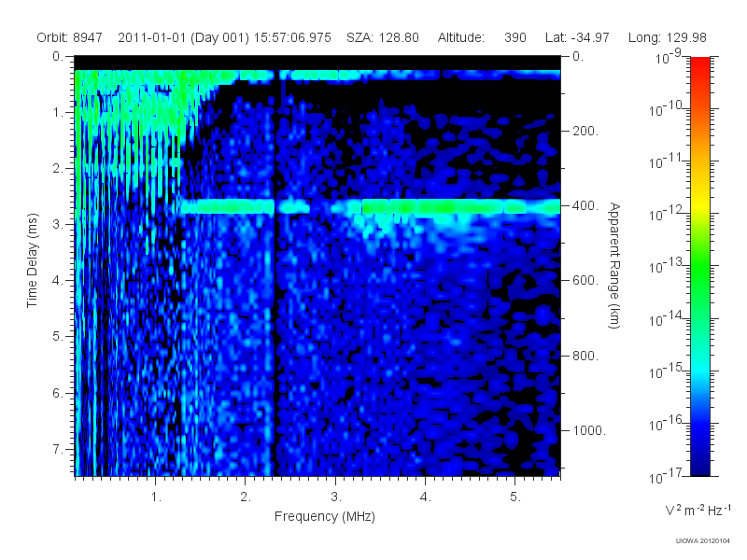Click the black band at top of spectrogram
Screen dimensions: 747x560
tap(317, 63)
